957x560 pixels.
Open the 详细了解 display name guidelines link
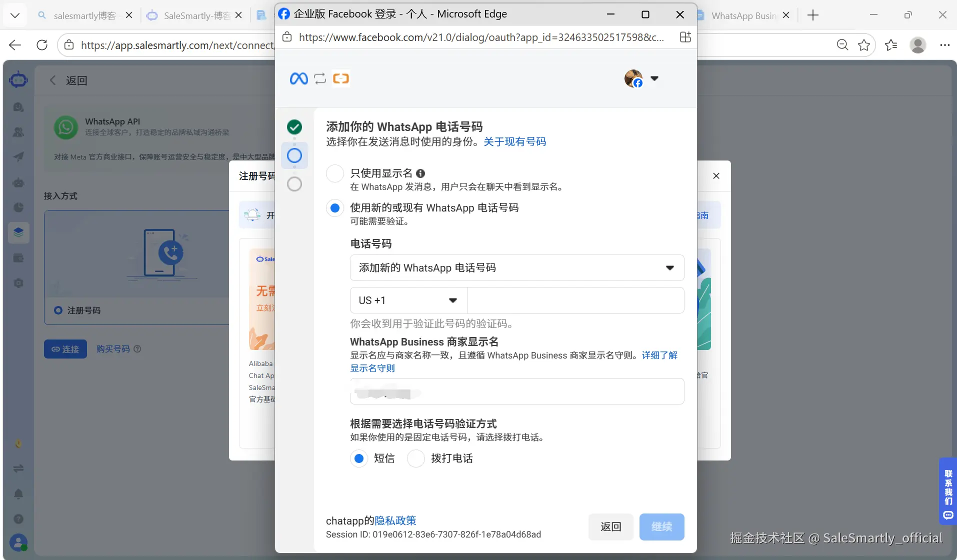tap(659, 355)
